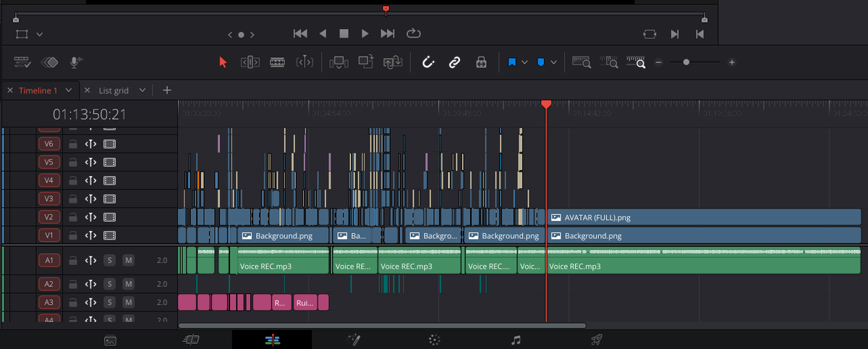Click Full Extent Zoom icon
Viewport: 868px width, 349px height.
click(582, 63)
